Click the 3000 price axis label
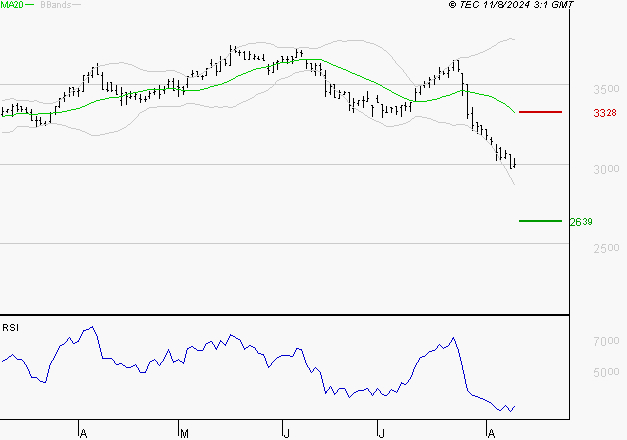 (606, 169)
